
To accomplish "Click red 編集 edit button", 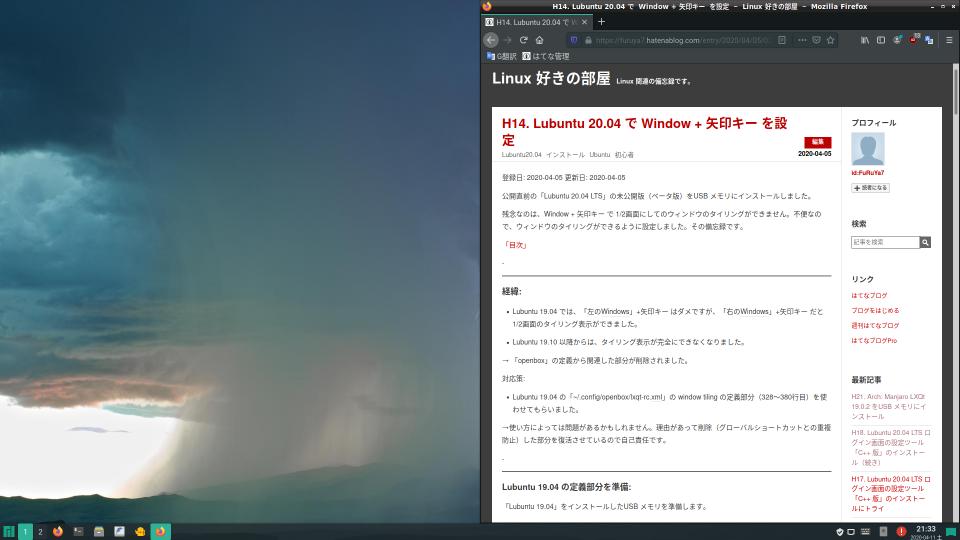I will 817,142.
